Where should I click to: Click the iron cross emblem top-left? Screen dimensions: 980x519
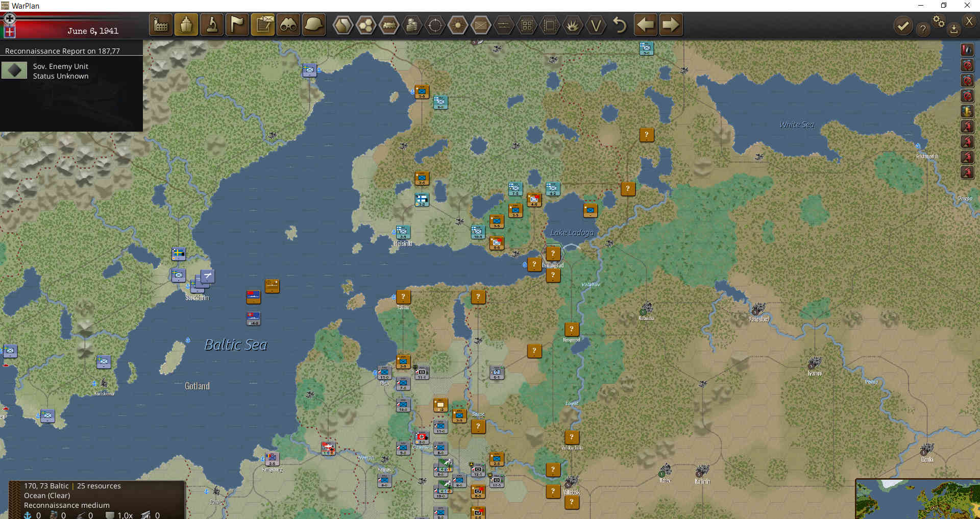9,18
